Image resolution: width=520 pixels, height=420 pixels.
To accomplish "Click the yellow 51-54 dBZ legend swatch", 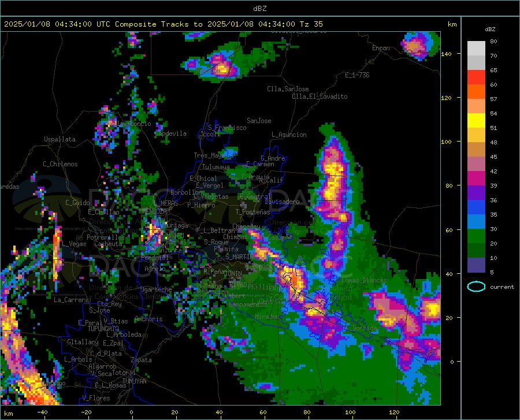I will pyautogui.click(x=476, y=121).
